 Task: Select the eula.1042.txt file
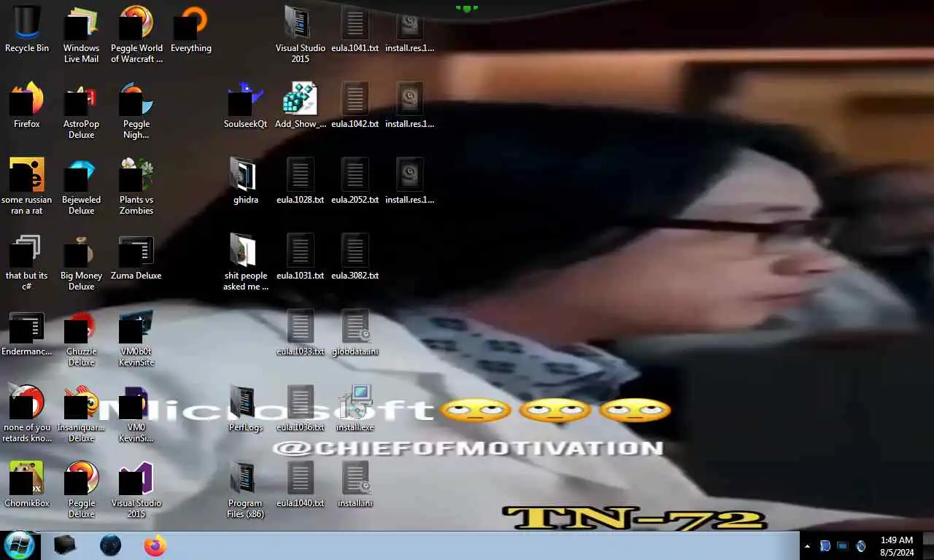(355, 105)
